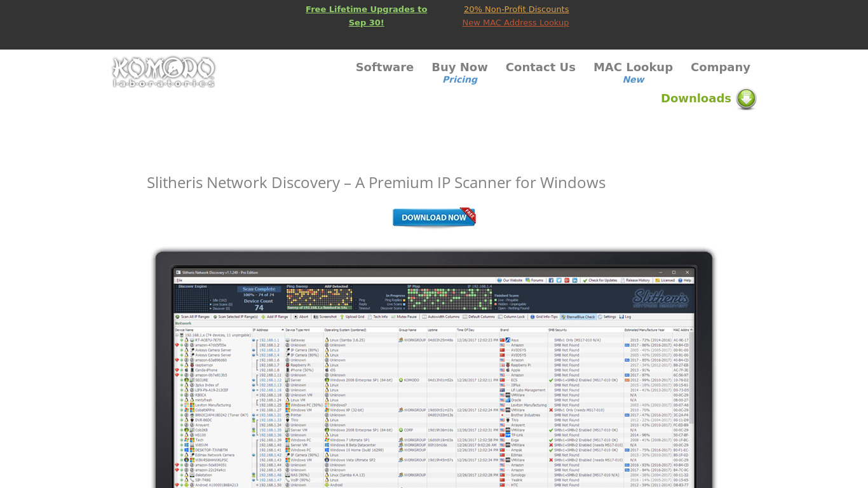Click the Forums item in Slitheris
This screenshot has height=488, width=868.
[x=535, y=280]
